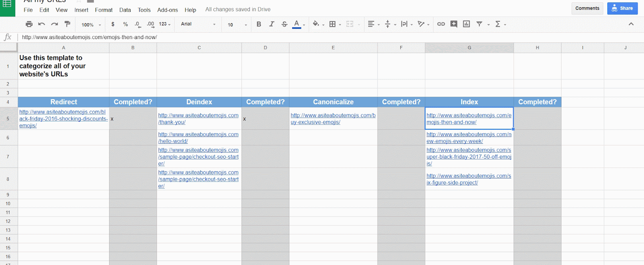Viewport: 644px width, 265px height.
Task: Open the Add-ons menu
Action: click(167, 10)
